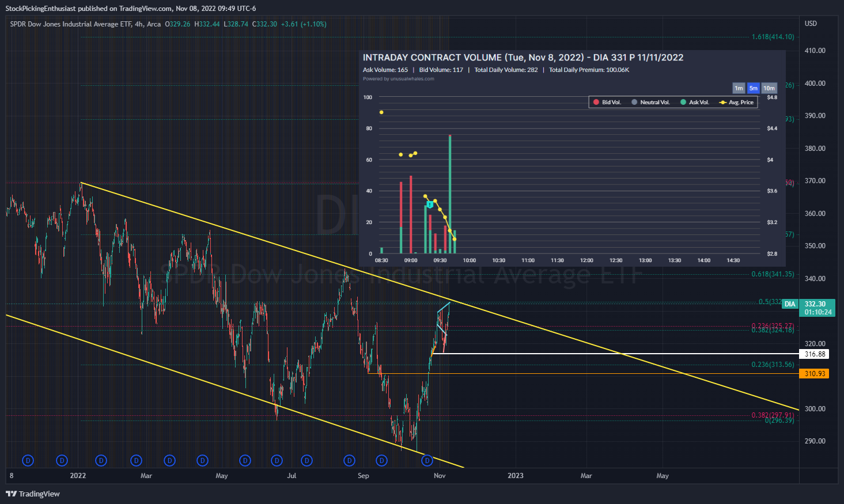Click the 4h interval in the legend

click(x=139, y=24)
